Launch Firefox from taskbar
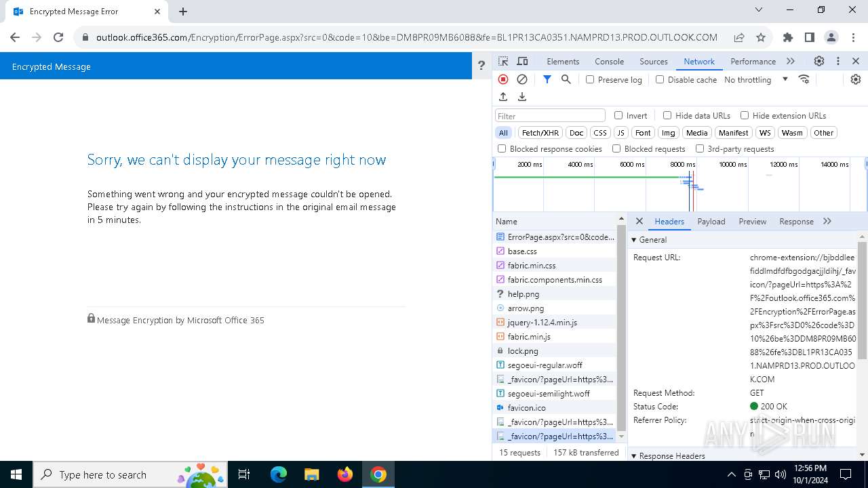Image resolution: width=868 pixels, height=488 pixels. [345, 474]
